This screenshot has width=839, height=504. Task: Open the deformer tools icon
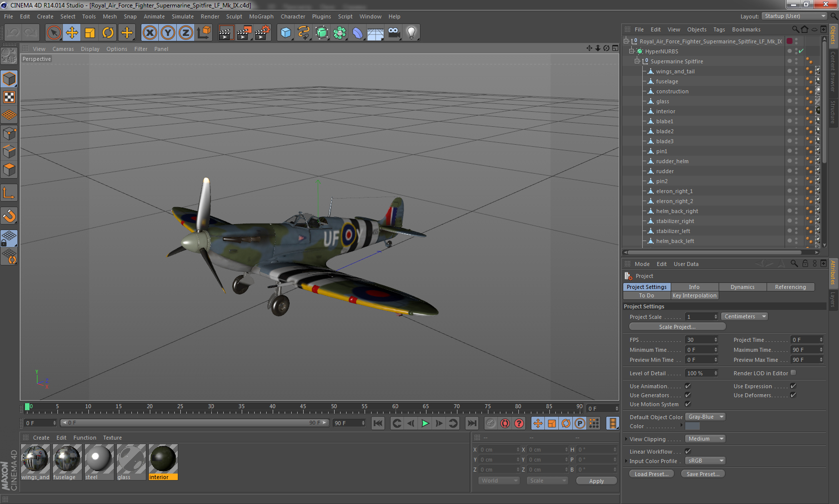click(x=358, y=33)
